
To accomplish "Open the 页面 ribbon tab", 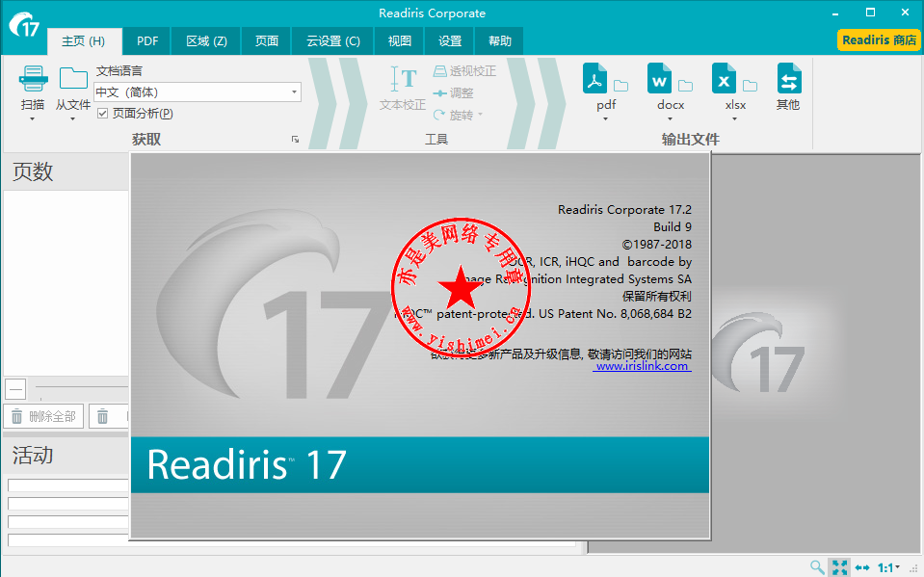I will (266, 41).
